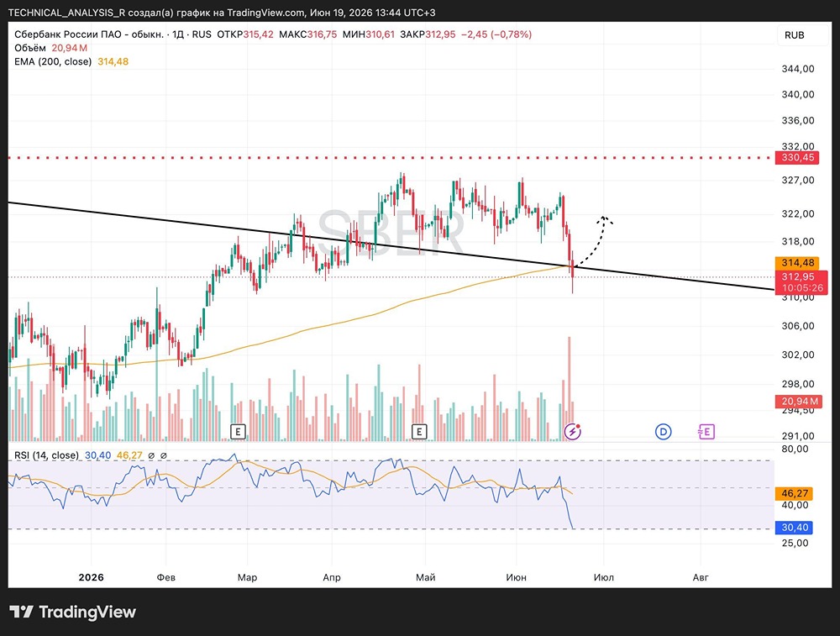Click the 336,00 price axis value
The image size is (840, 636).
pyautogui.click(x=798, y=120)
